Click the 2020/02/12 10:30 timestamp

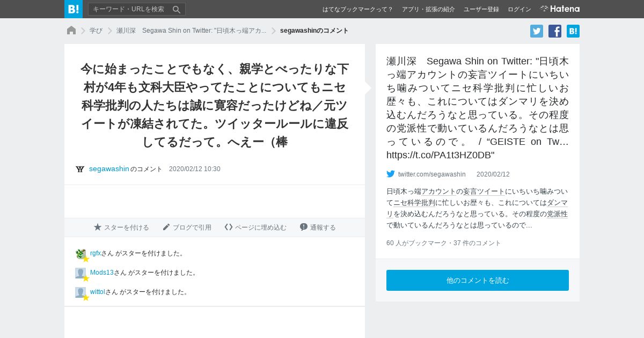click(x=195, y=169)
